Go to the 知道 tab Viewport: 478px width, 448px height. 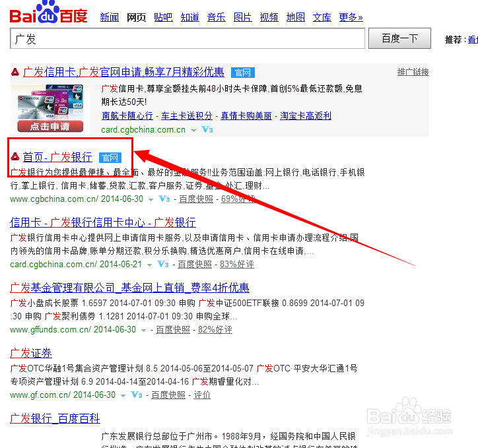tap(189, 17)
